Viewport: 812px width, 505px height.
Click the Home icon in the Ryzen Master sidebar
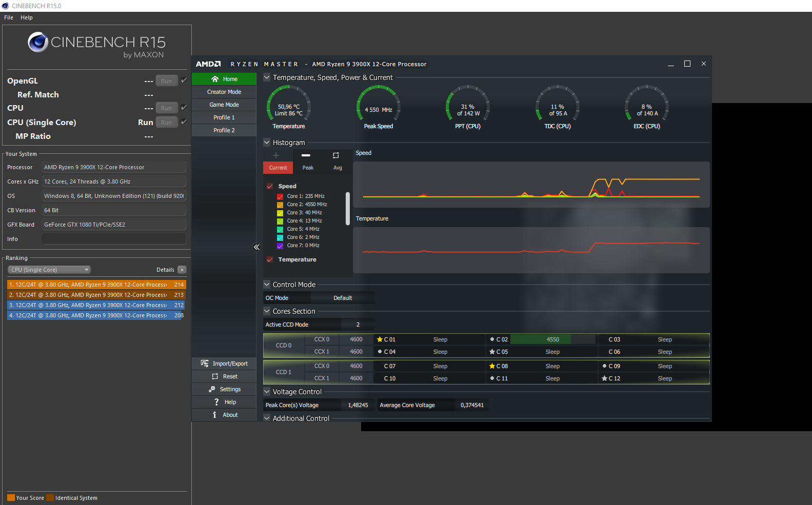click(215, 79)
